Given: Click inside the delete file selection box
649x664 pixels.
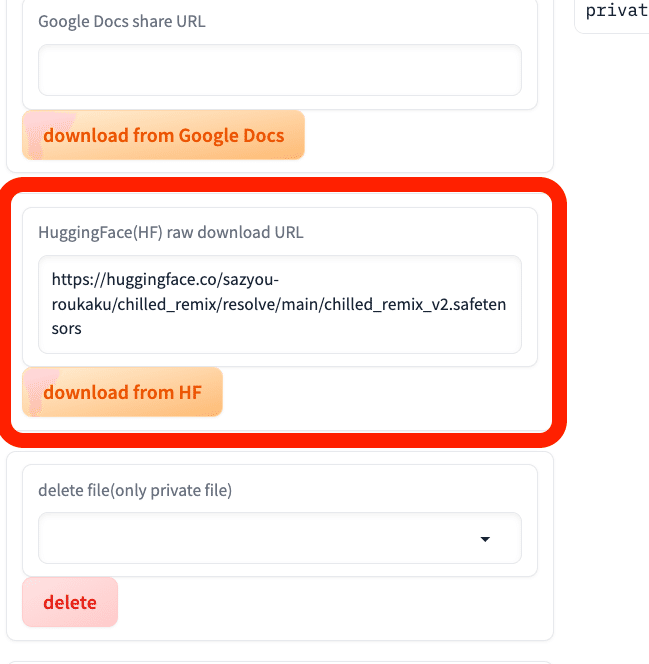Looking at the screenshot, I should 260,539.
